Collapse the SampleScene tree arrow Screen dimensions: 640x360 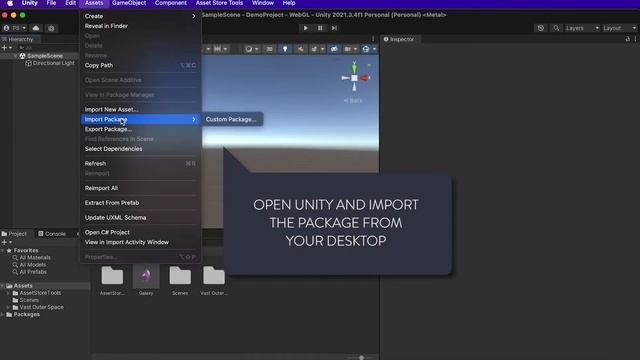click(x=16, y=56)
